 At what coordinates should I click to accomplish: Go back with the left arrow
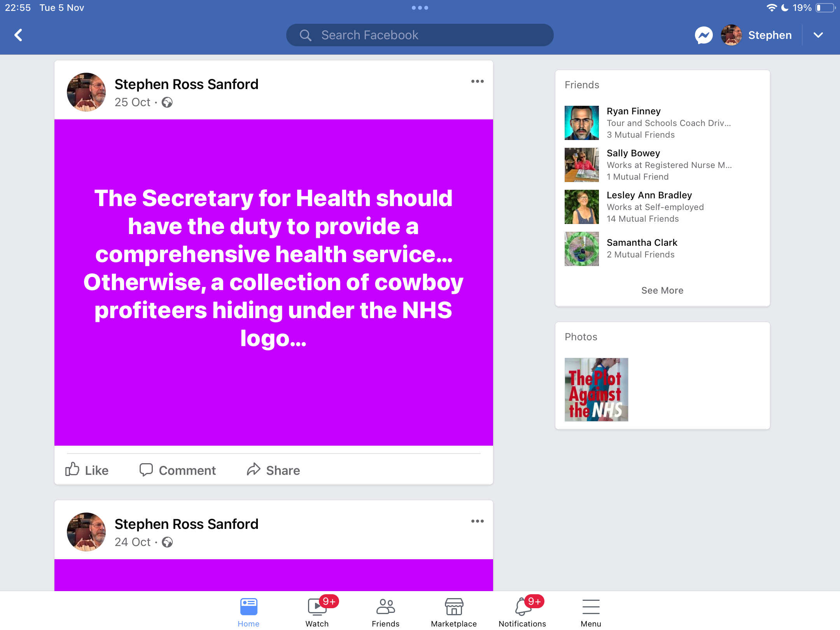point(18,35)
